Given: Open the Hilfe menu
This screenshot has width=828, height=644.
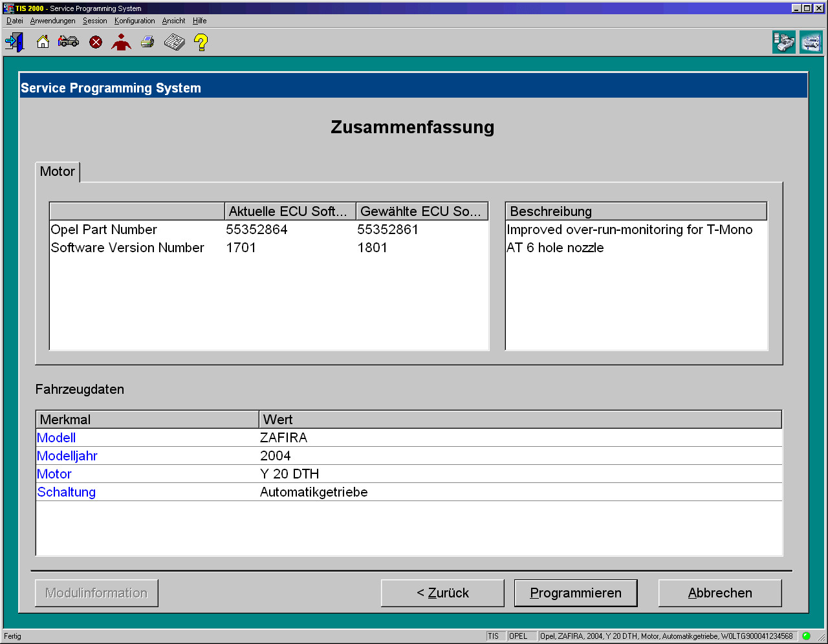Looking at the screenshot, I should point(199,21).
